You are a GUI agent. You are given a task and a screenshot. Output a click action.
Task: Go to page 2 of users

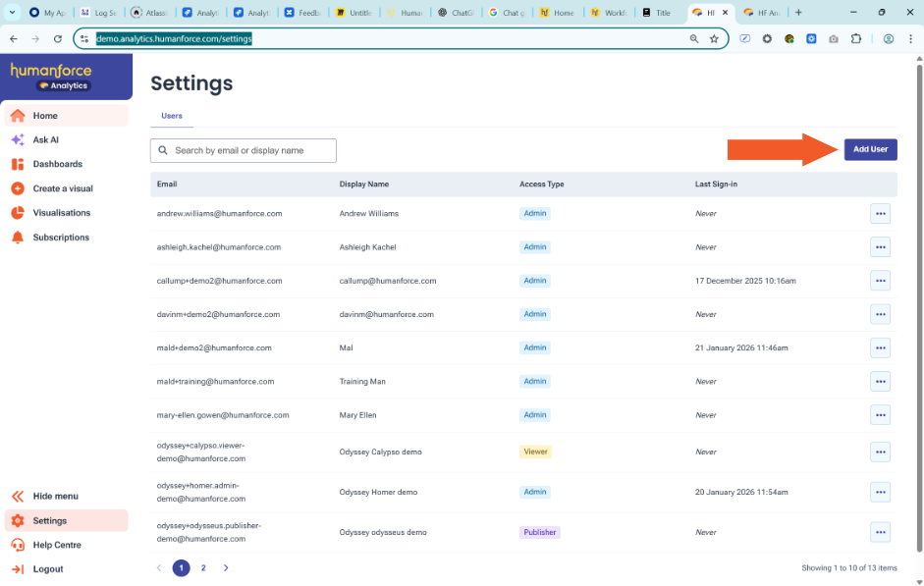point(203,567)
